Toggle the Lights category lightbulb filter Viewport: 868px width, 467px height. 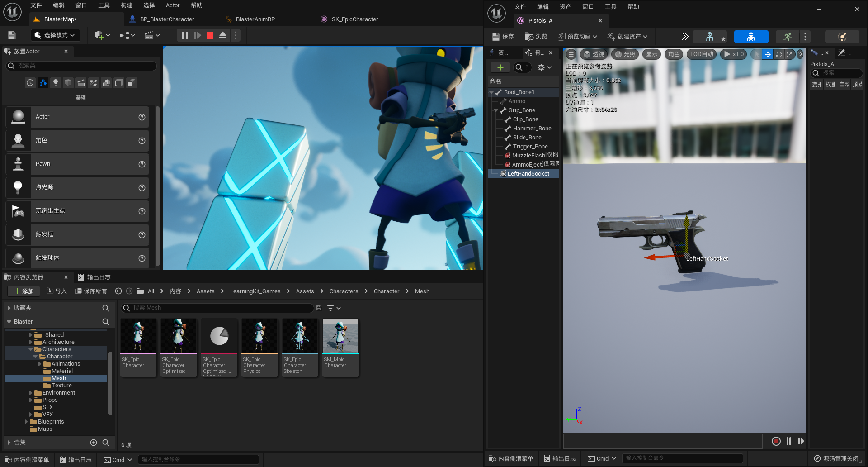pos(56,83)
